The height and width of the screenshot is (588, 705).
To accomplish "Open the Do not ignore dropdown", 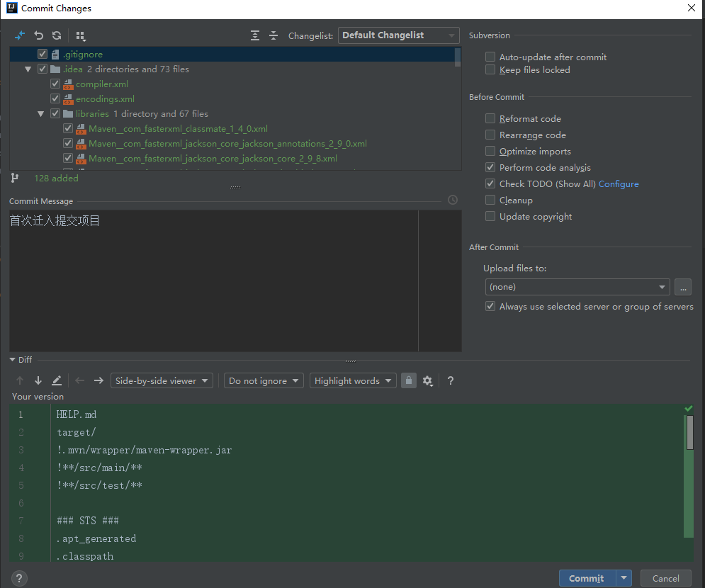I will [264, 380].
